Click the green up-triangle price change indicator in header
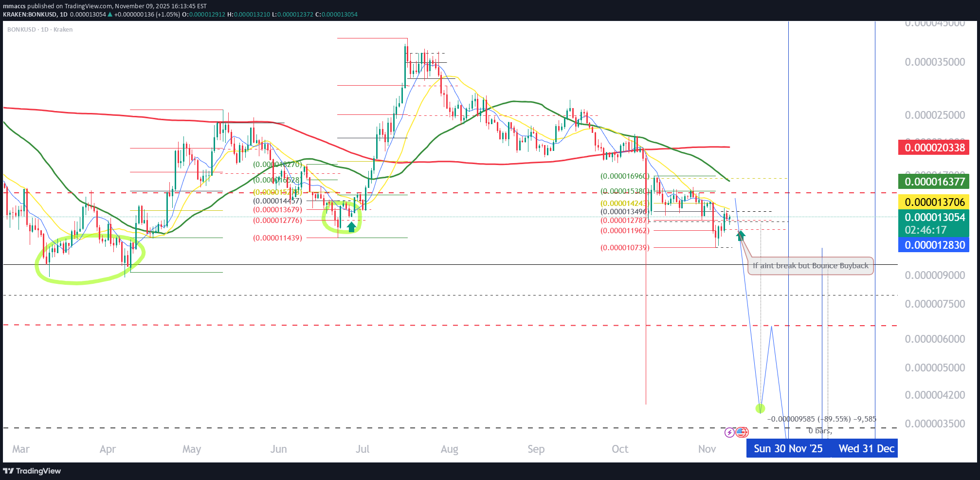This screenshot has width=980, height=480. (110, 15)
